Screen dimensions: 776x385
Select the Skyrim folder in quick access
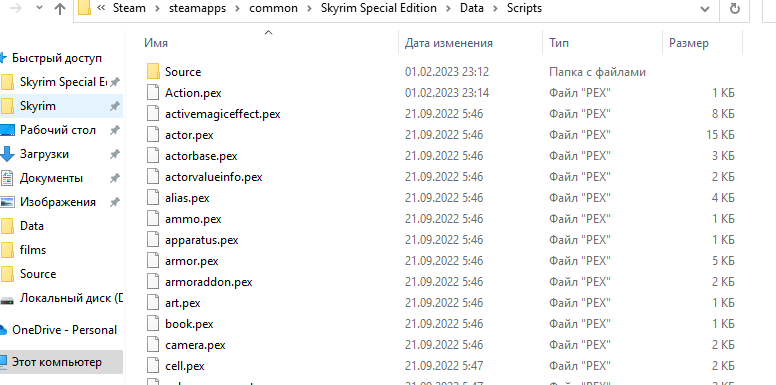[x=38, y=106]
